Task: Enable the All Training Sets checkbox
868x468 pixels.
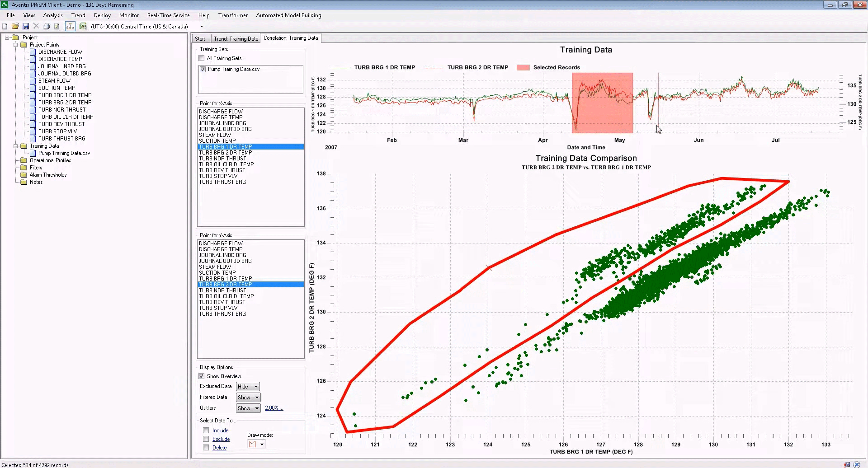Action: click(x=201, y=58)
